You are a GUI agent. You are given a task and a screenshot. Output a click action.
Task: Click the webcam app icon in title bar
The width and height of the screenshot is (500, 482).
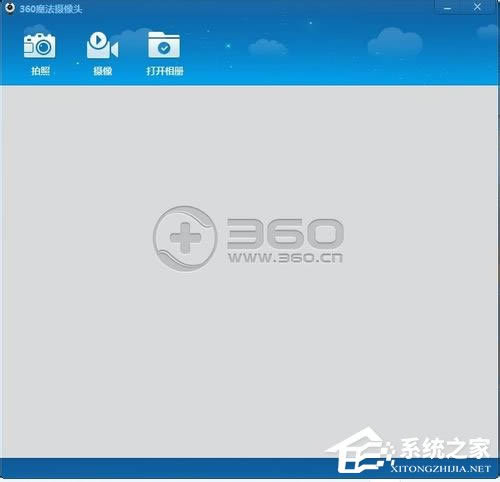pos(10,8)
